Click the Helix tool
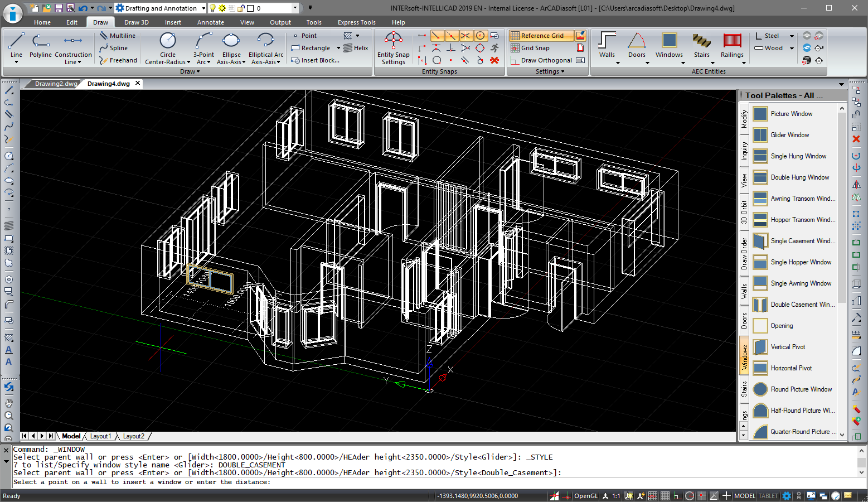 (356, 48)
